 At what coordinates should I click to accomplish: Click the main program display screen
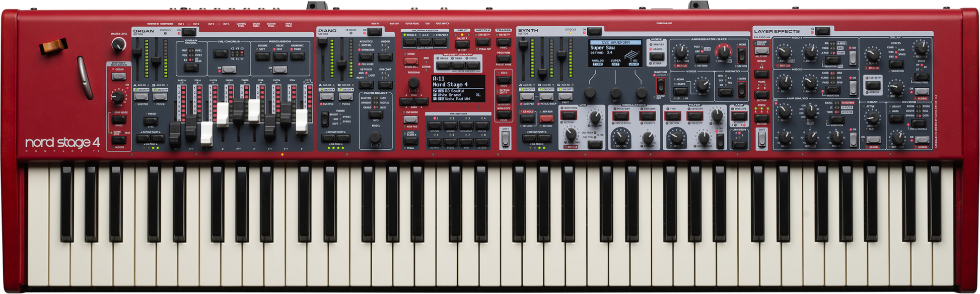click(x=458, y=89)
